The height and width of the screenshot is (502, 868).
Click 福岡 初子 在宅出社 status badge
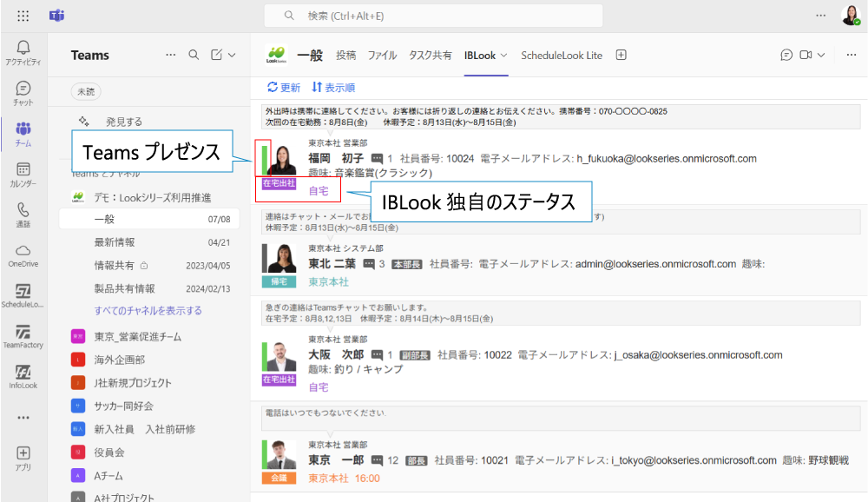point(279,183)
